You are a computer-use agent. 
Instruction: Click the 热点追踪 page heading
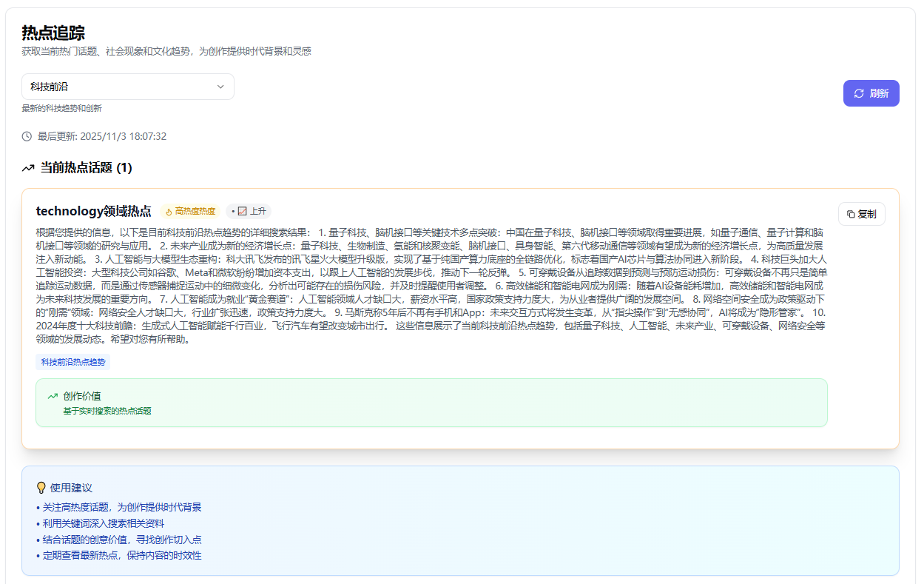click(53, 33)
